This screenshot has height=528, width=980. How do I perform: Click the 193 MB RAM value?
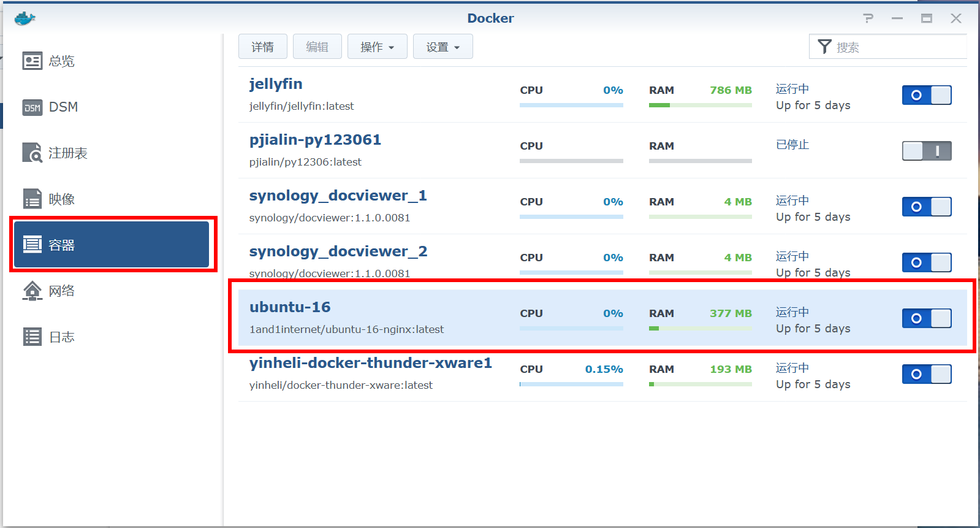pyautogui.click(x=731, y=369)
